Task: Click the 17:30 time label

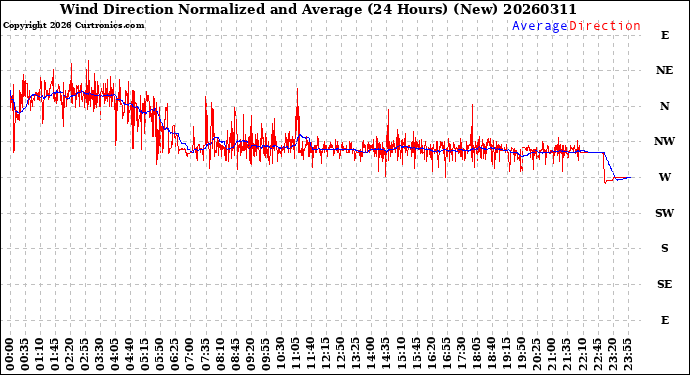Action: click(461, 354)
